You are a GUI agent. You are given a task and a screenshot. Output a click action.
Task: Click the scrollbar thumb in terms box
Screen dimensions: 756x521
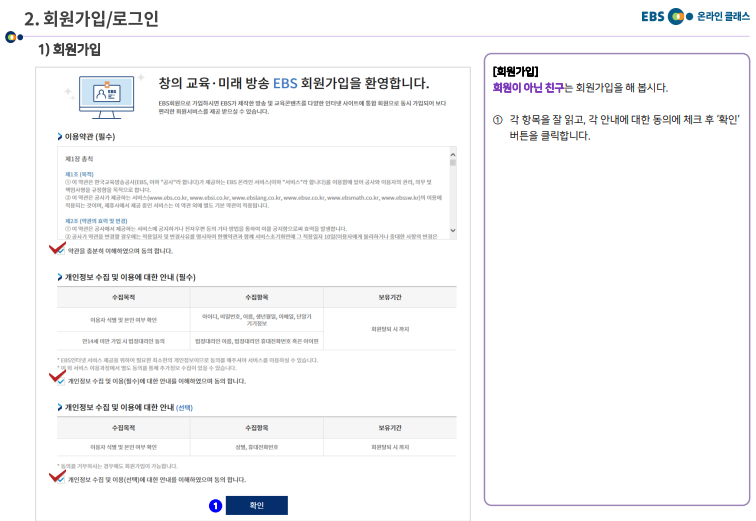point(453,162)
